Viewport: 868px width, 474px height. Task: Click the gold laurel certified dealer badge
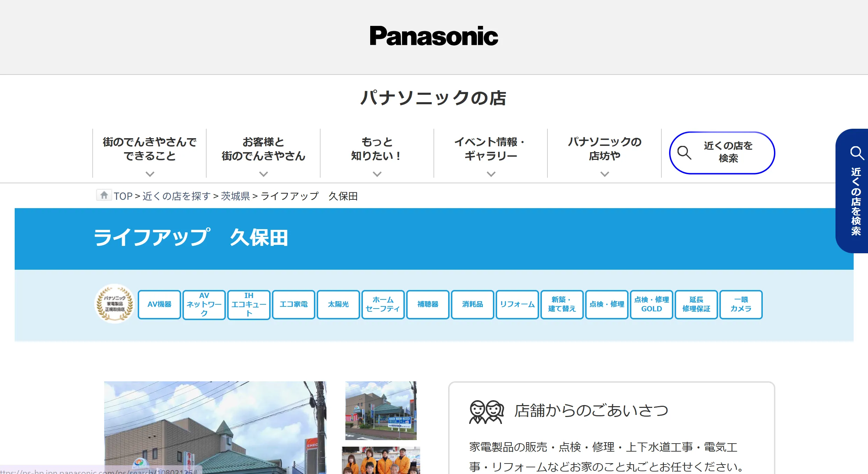[x=115, y=304]
